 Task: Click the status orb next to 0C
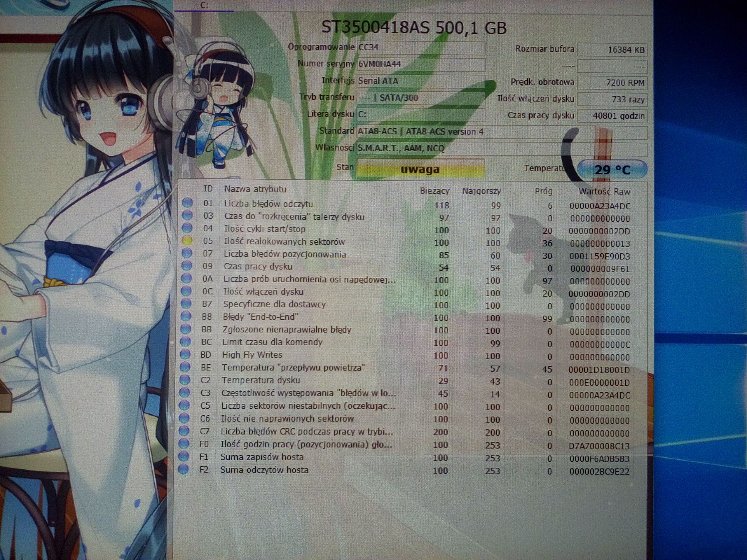click(186, 290)
